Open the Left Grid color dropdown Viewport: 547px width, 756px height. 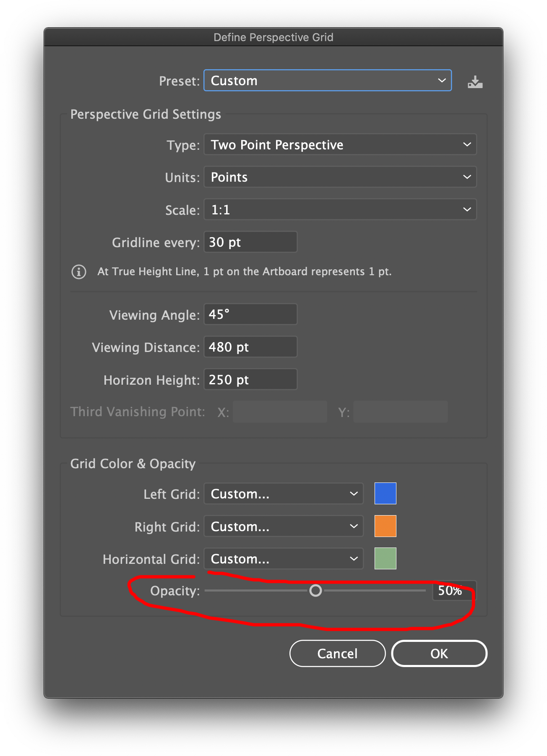[283, 494]
